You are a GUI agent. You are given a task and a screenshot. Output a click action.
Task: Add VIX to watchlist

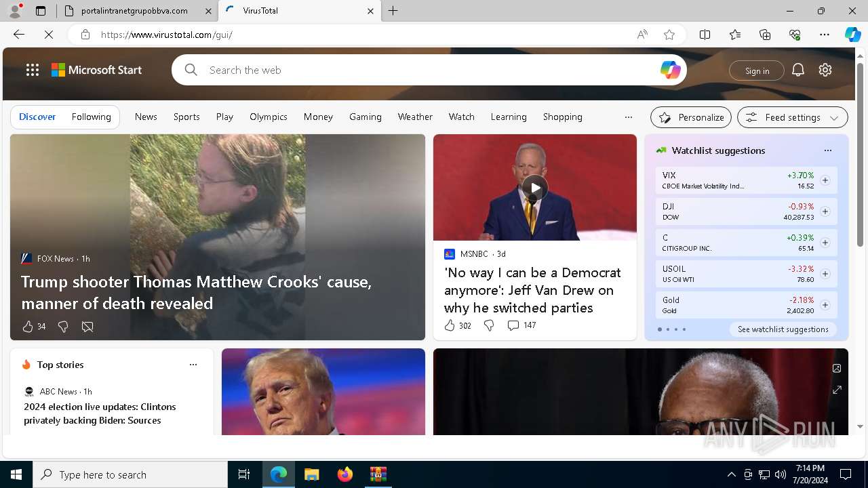click(825, 180)
